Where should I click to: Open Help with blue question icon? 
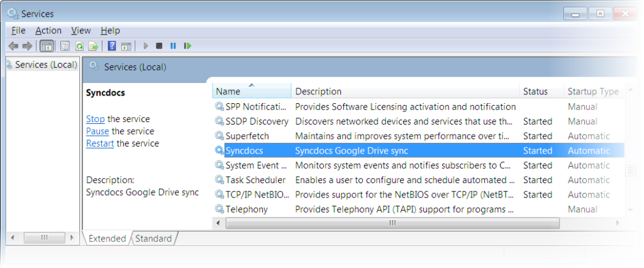click(x=112, y=46)
